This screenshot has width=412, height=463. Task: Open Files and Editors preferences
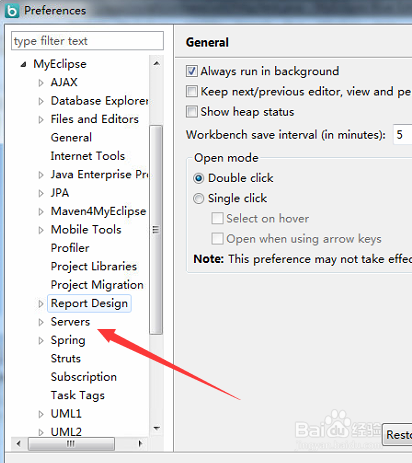[95, 119]
